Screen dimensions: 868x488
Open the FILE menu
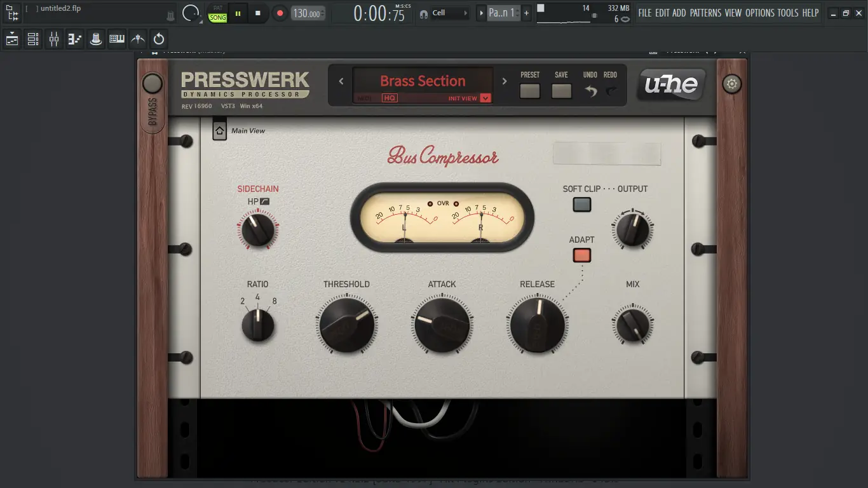click(x=645, y=13)
